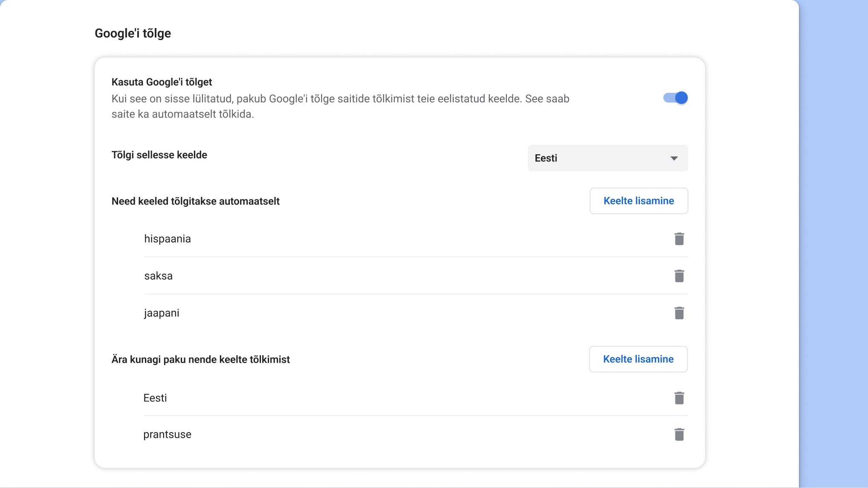The width and height of the screenshot is (868, 488).
Task: Delete "hispaania" from automatic translation list
Action: tap(679, 239)
